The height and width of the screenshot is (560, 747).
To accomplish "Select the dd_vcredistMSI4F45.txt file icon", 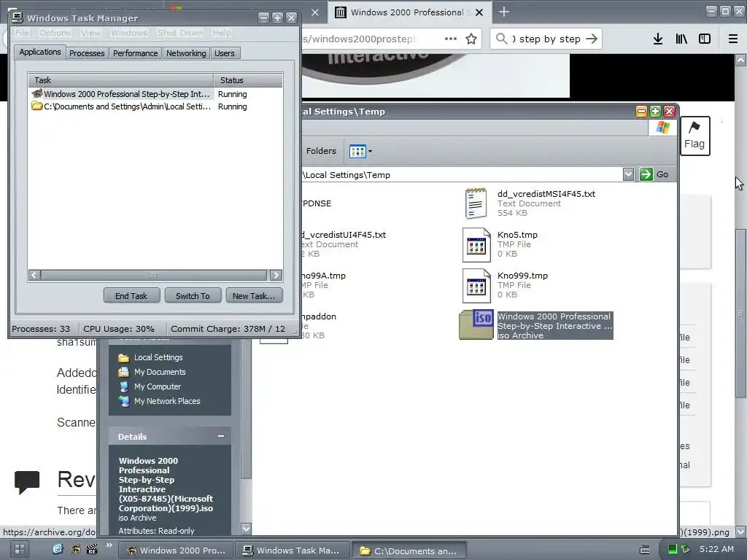I will click(476, 203).
